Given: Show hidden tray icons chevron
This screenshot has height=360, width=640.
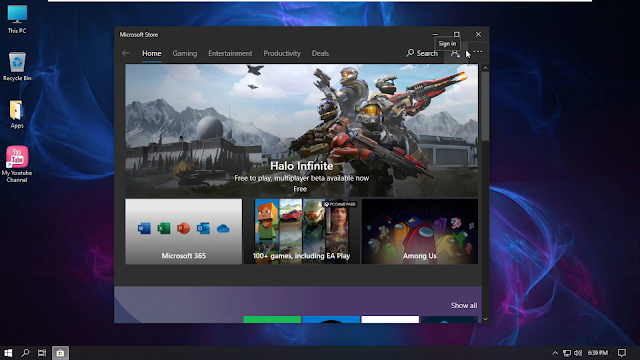Looking at the screenshot, I should pos(555,353).
